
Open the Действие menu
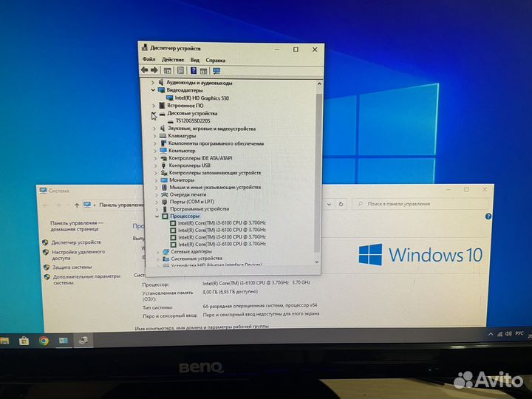173,60
